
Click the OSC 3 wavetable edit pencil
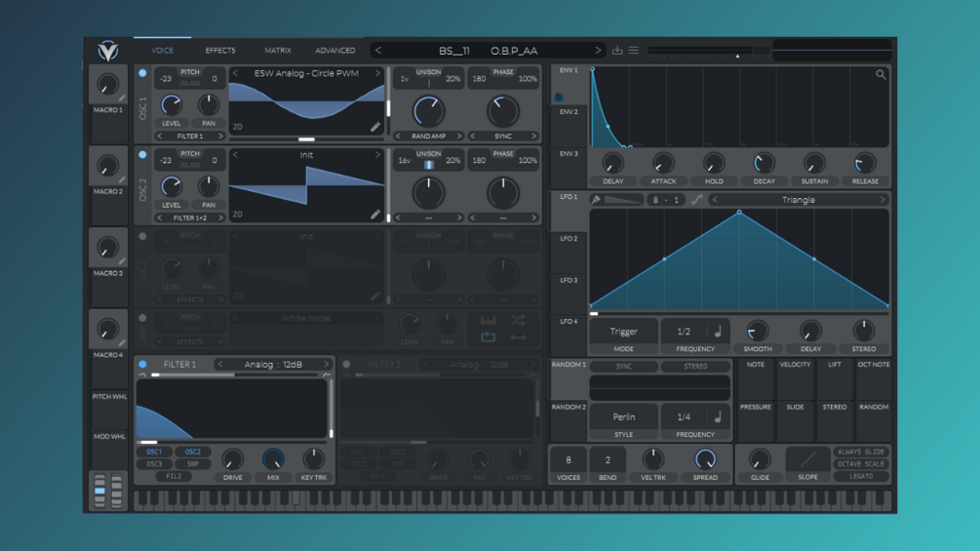pyautogui.click(x=375, y=295)
